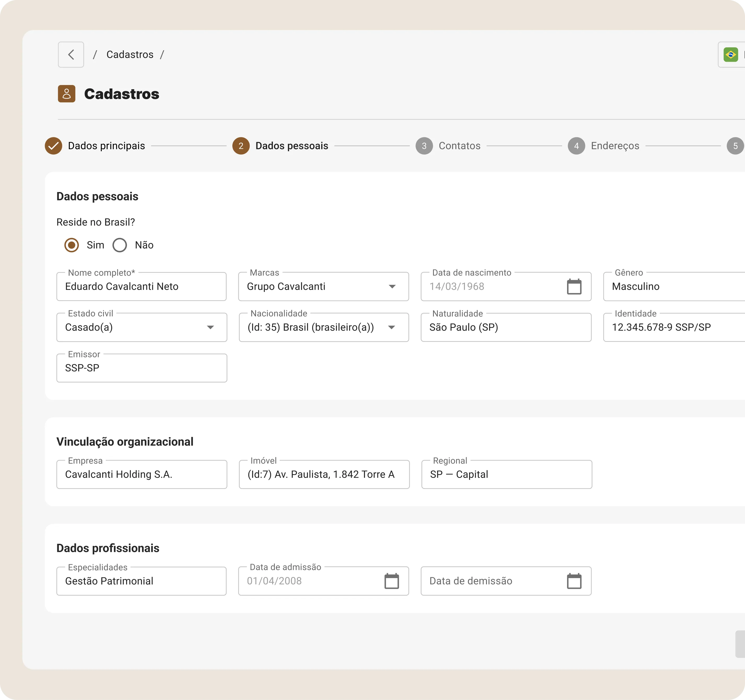Click the brown Cadastros person icon
Viewport: 745px width, 700px height.
tap(67, 94)
